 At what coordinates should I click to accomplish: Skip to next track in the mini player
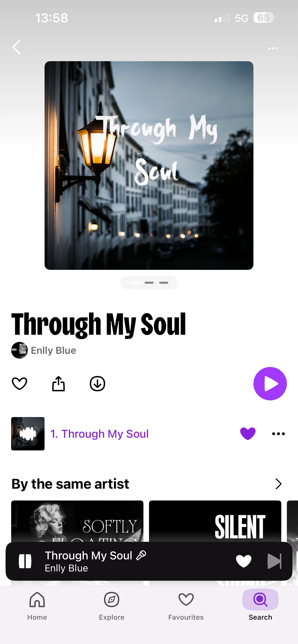[x=274, y=561]
